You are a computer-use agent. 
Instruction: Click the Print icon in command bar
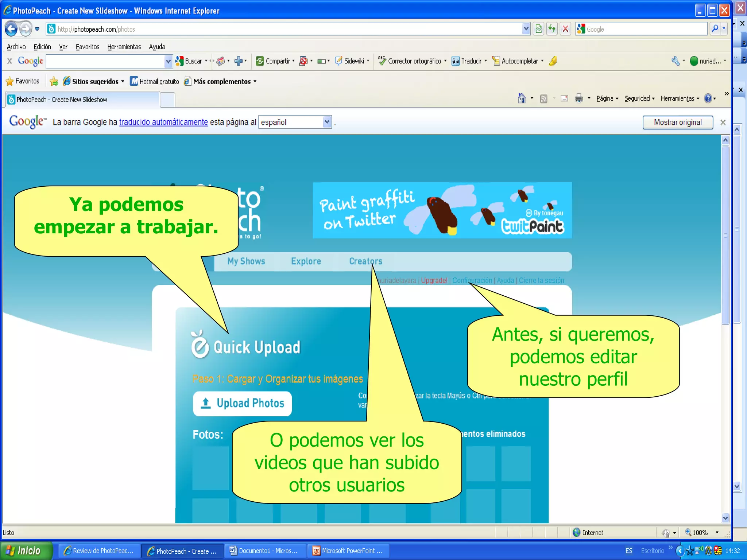579,98
